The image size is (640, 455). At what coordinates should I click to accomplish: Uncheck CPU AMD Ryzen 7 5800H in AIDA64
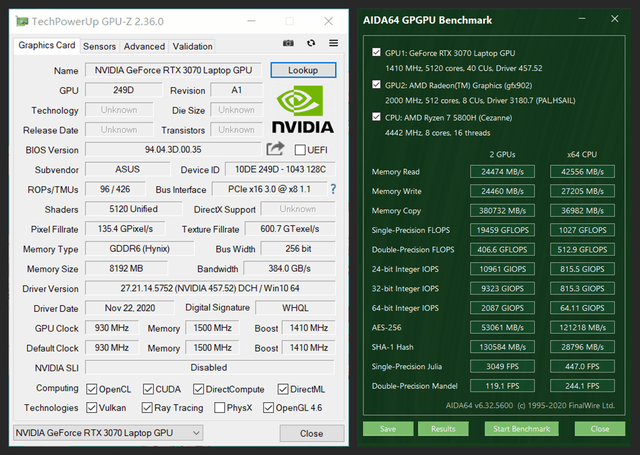pyautogui.click(x=376, y=117)
